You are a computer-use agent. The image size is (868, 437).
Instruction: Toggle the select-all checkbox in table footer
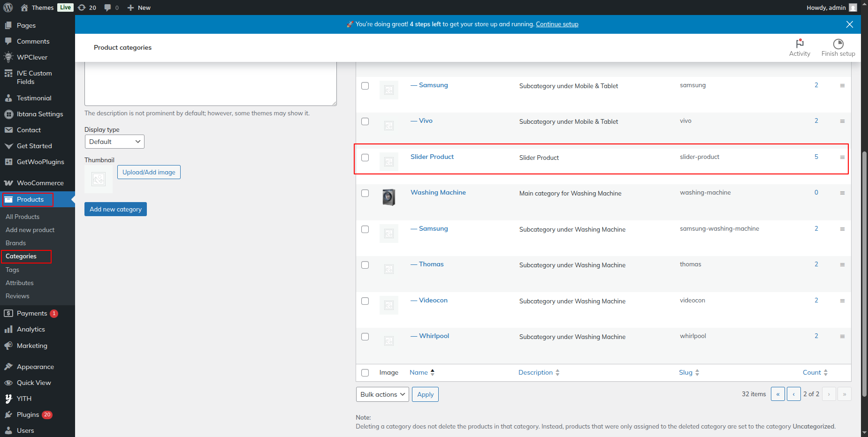365,373
